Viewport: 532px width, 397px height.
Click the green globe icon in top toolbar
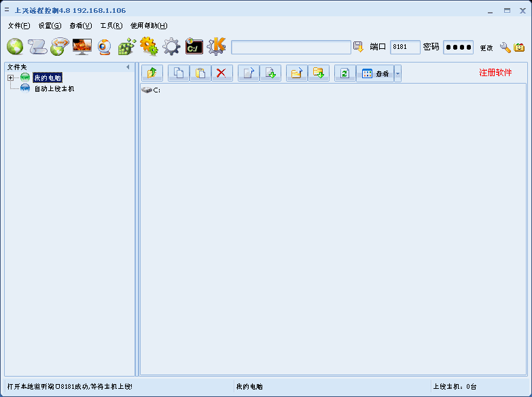click(x=15, y=47)
